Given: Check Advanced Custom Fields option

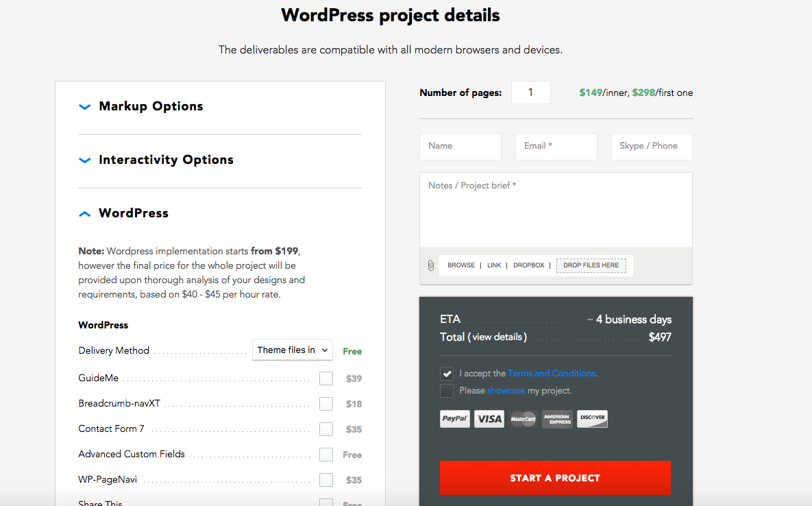Looking at the screenshot, I should pyautogui.click(x=325, y=455).
